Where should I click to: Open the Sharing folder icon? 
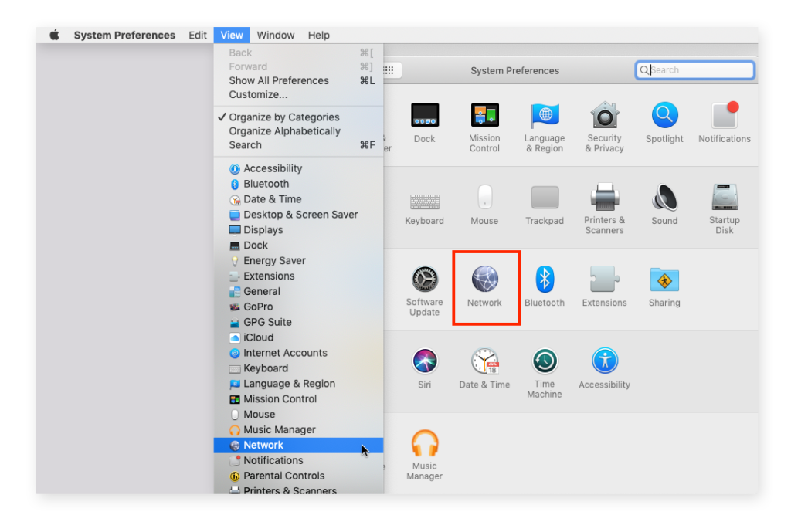coord(664,280)
